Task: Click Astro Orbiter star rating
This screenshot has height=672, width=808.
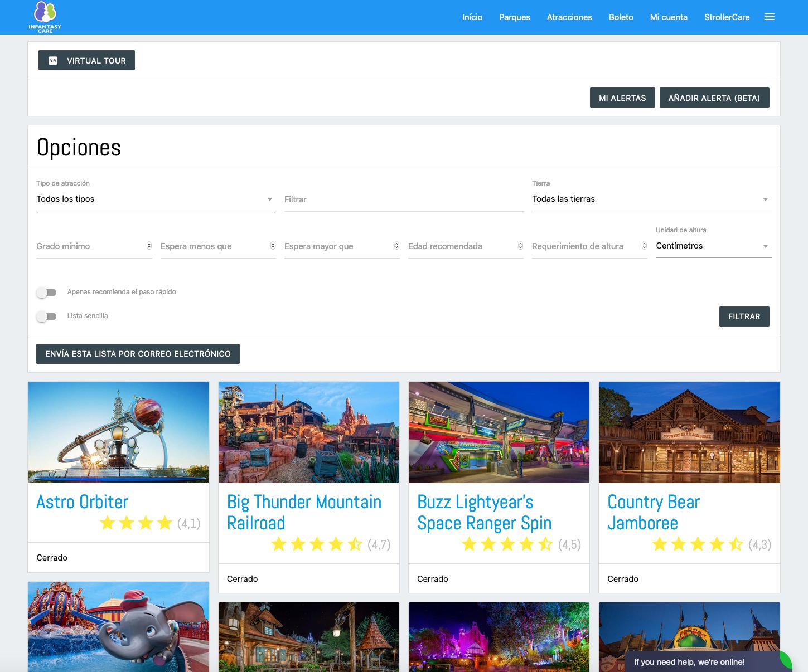Action: (x=136, y=523)
